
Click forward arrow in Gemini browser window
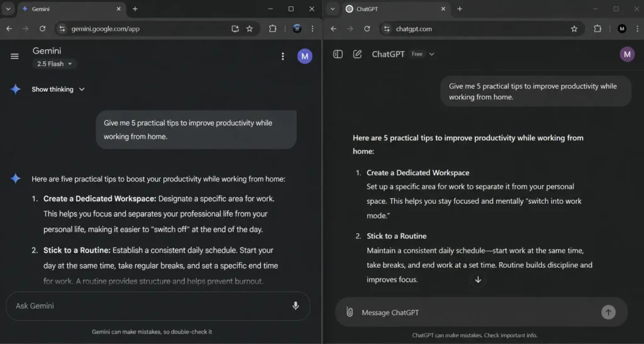coord(25,29)
